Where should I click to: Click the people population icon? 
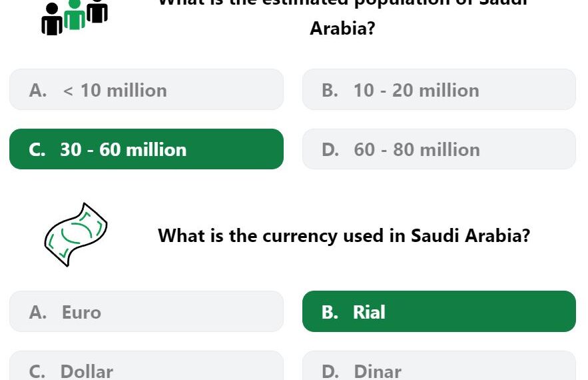tap(75, 17)
